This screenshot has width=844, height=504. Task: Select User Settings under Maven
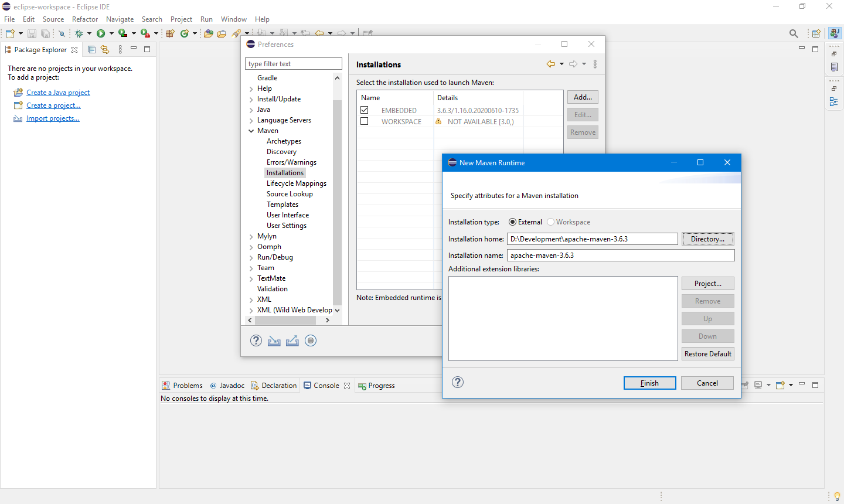pyautogui.click(x=287, y=226)
